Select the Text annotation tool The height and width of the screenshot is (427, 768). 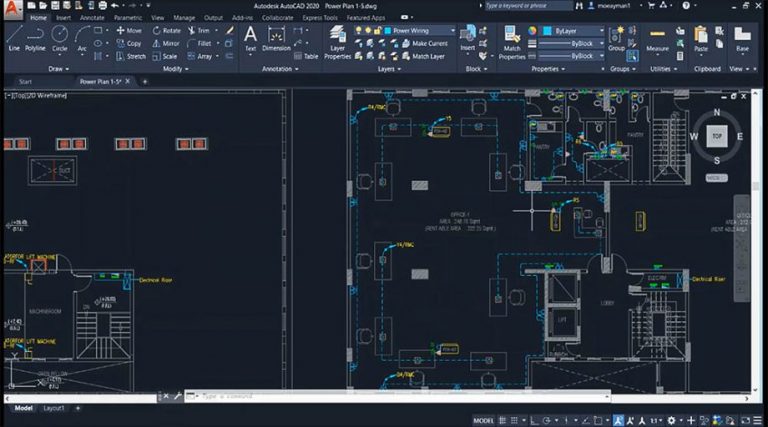coord(250,39)
